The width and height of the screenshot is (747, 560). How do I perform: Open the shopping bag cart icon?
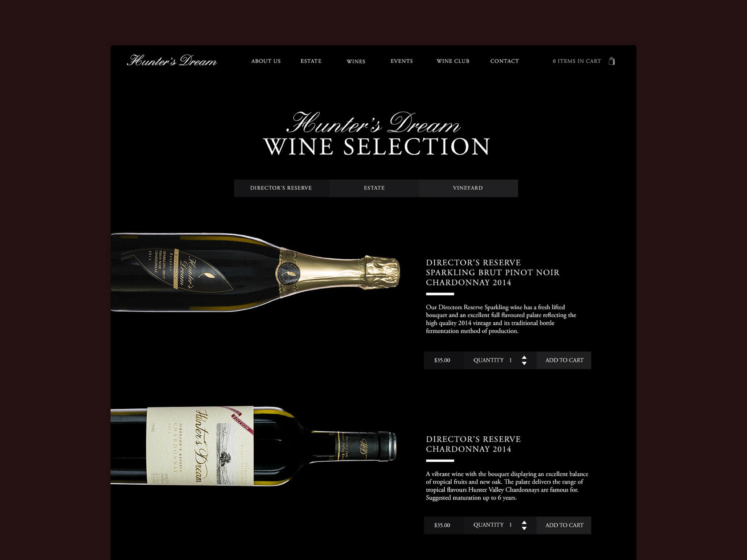612,61
